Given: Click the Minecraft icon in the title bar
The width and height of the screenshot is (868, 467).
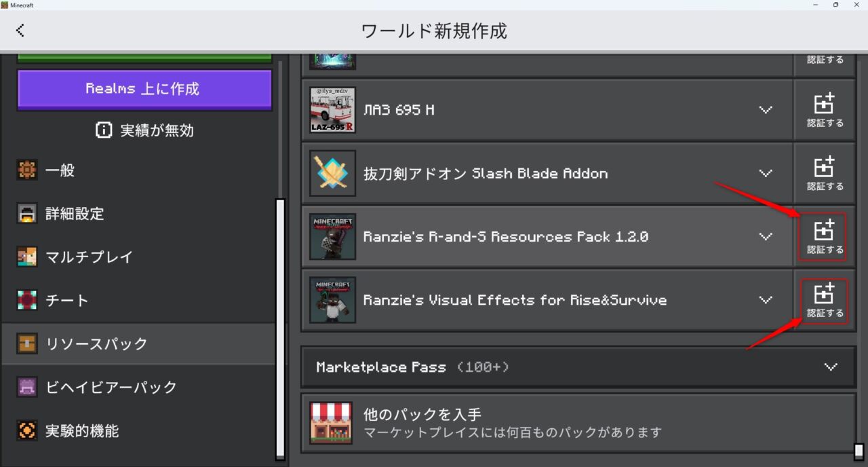Looking at the screenshot, I should (5, 5).
